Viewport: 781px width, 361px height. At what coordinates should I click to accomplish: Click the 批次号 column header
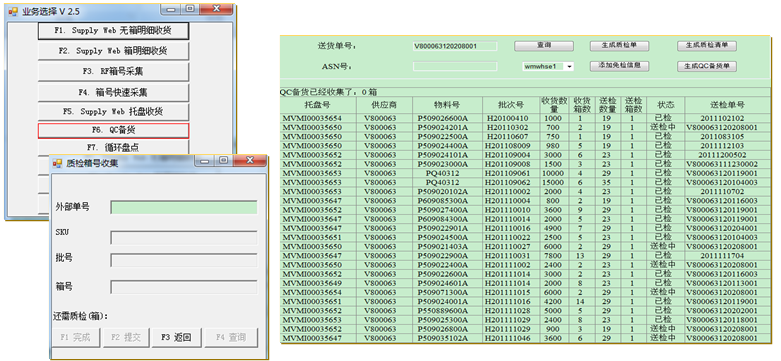[x=511, y=105]
